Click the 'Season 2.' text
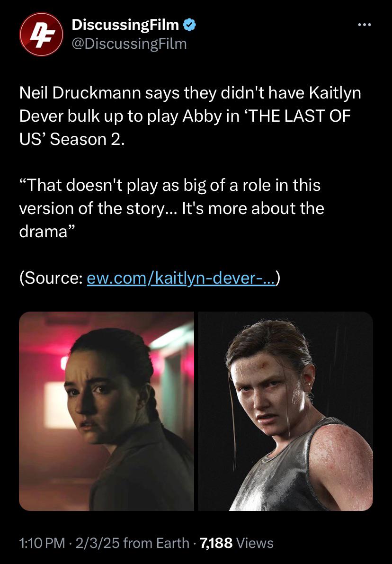Image resolution: width=392 pixels, height=564 pixels. point(88,139)
